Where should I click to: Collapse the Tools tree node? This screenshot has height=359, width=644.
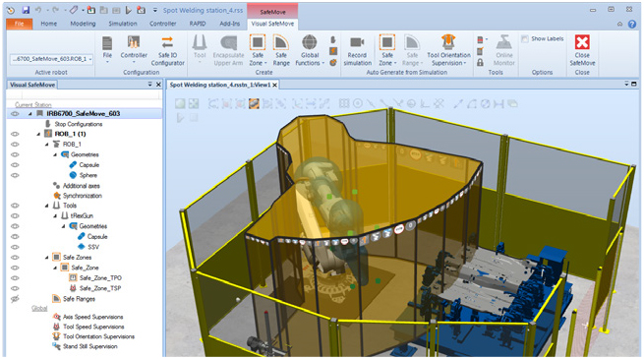point(47,206)
